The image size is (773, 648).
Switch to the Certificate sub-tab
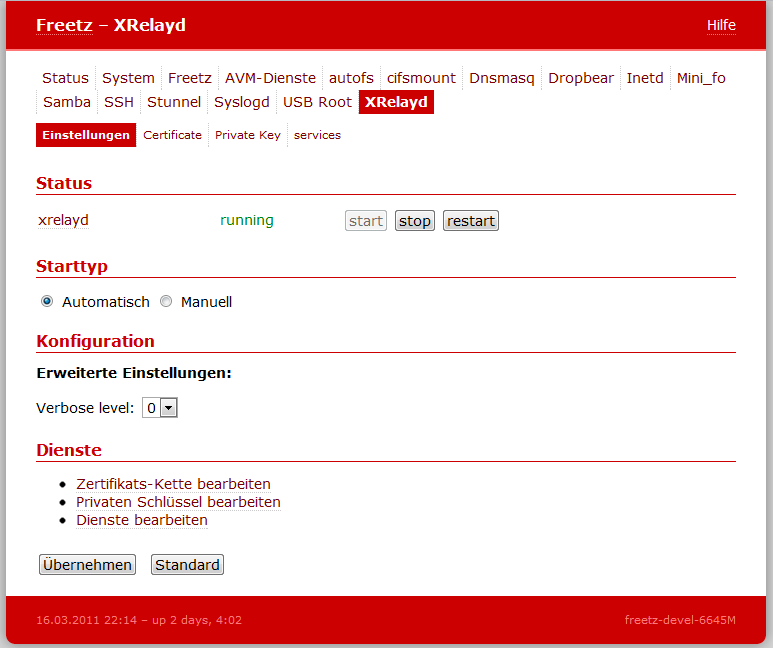[172, 135]
